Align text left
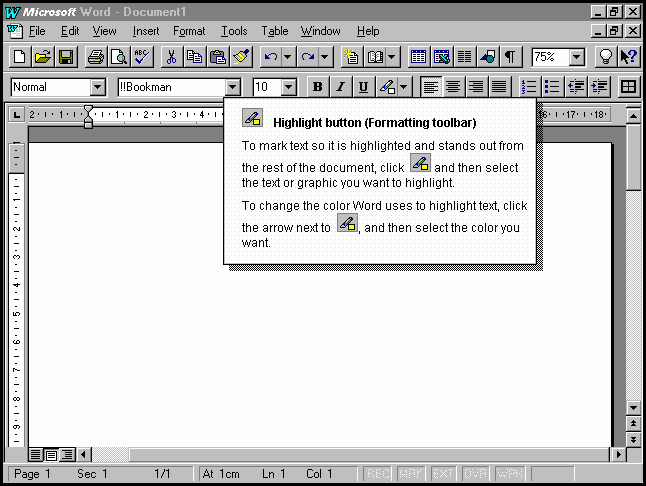This screenshot has width=646, height=486. [x=431, y=86]
